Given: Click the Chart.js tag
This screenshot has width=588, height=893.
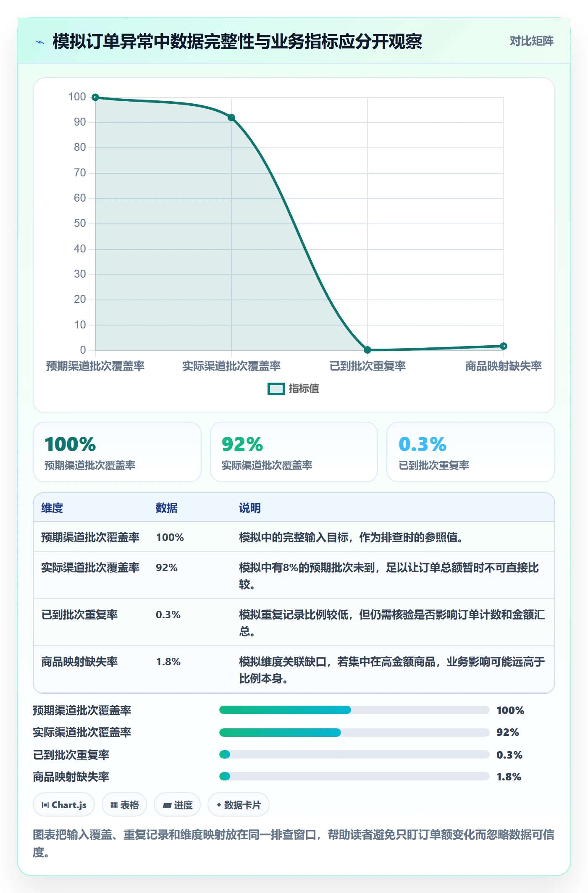Looking at the screenshot, I should pyautogui.click(x=64, y=805).
